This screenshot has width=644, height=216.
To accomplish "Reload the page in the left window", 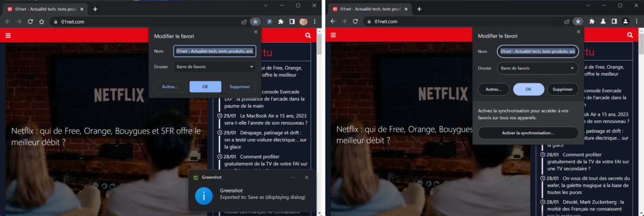I will (30, 21).
